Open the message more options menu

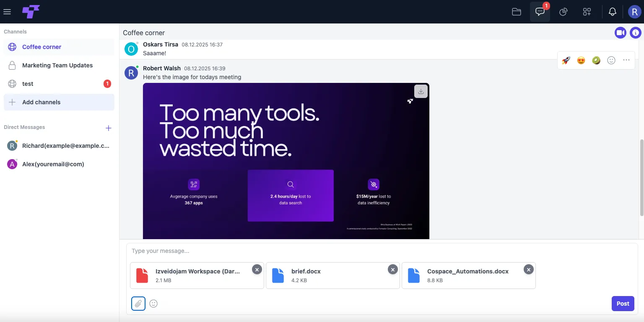tap(626, 60)
